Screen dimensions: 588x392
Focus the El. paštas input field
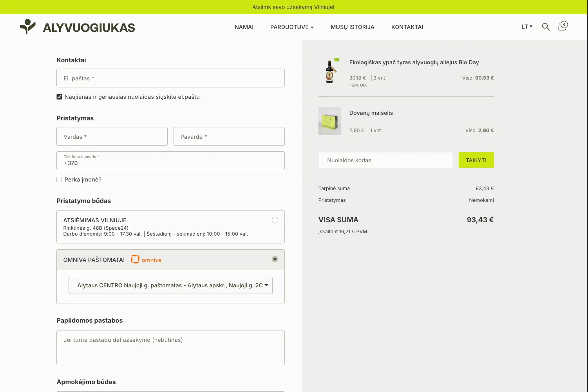point(170,78)
